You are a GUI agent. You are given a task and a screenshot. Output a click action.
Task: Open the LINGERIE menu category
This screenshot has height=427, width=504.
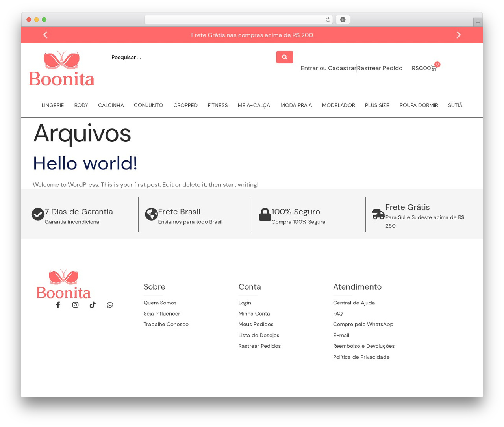pyautogui.click(x=53, y=105)
